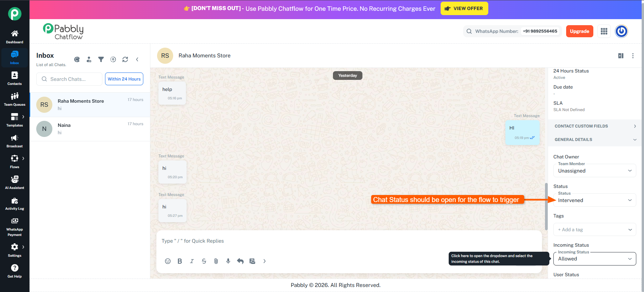Collapse the inbox panel with the back chevron
The width and height of the screenshot is (644, 292).
[137, 59]
